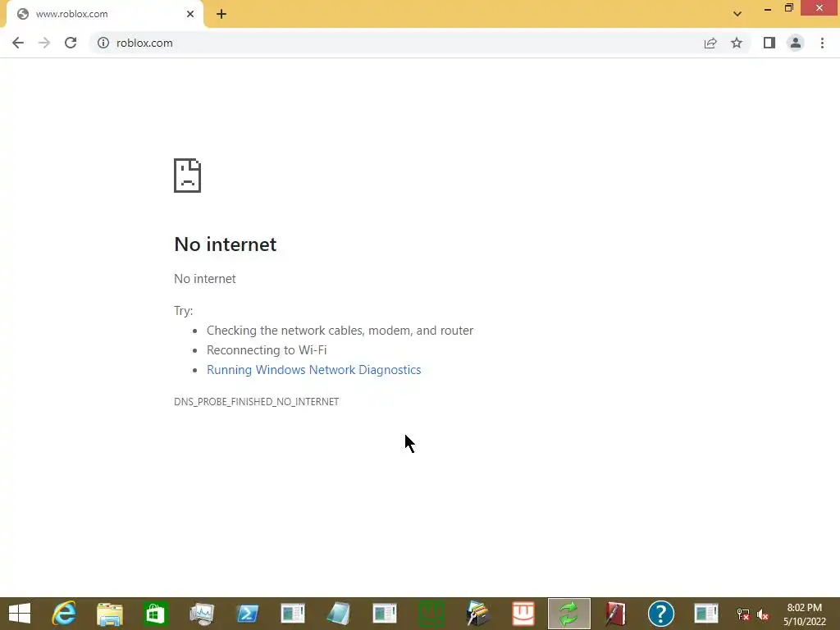Expand the tab search chevron
This screenshot has height=630, width=840.
(x=737, y=14)
